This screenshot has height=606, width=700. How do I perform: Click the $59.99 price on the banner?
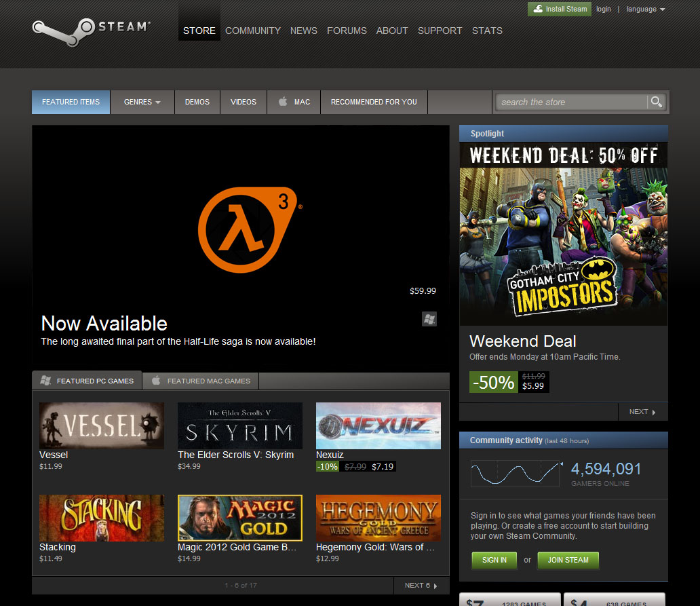(x=423, y=290)
